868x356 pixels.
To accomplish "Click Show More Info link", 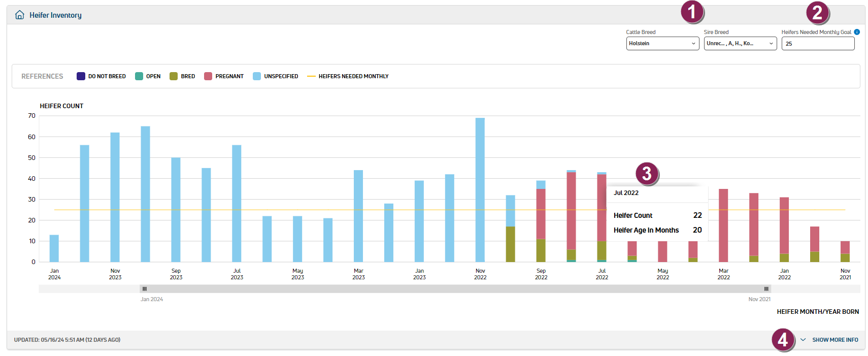I will (x=834, y=340).
